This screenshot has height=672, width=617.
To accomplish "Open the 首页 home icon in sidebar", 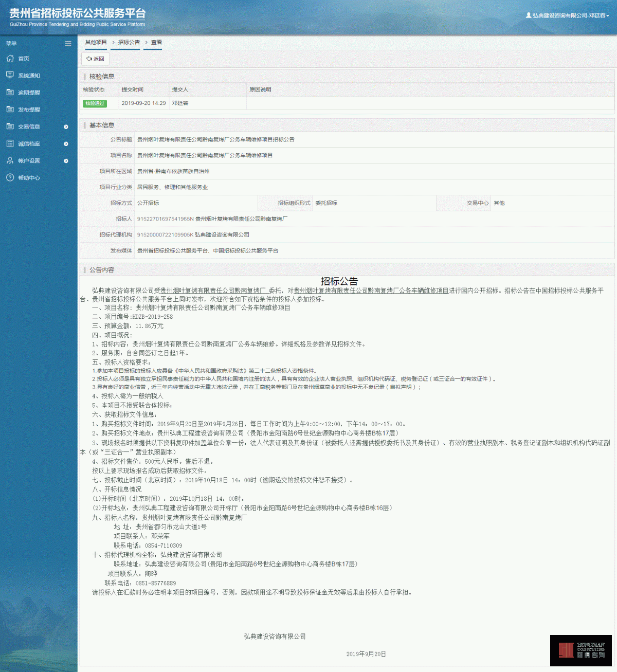I will click(9, 58).
